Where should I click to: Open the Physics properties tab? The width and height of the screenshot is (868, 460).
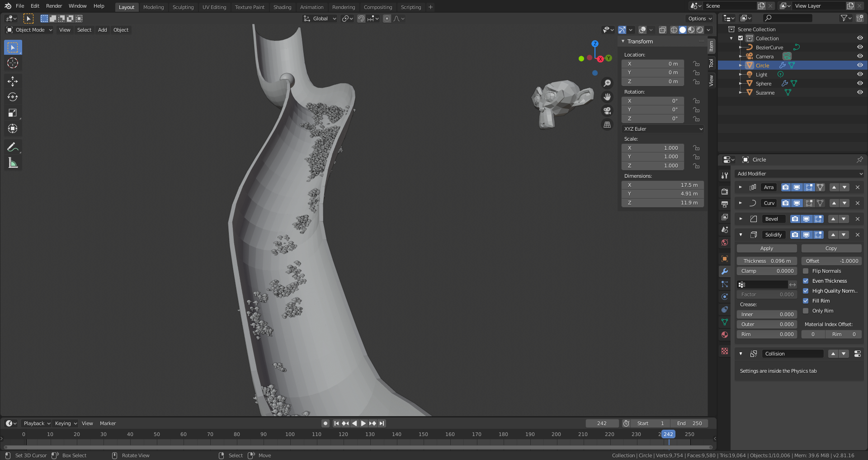[725, 297]
